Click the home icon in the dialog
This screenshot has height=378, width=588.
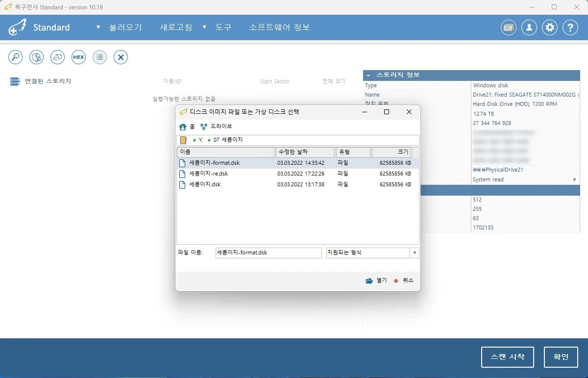[x=183, y=126]
